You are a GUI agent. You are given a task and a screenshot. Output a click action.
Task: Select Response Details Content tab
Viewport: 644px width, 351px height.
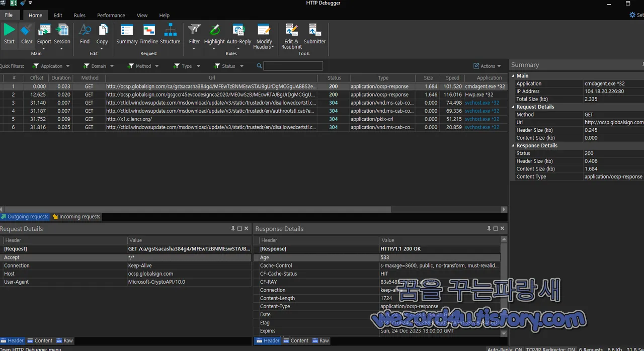click(x=295, y=340)
